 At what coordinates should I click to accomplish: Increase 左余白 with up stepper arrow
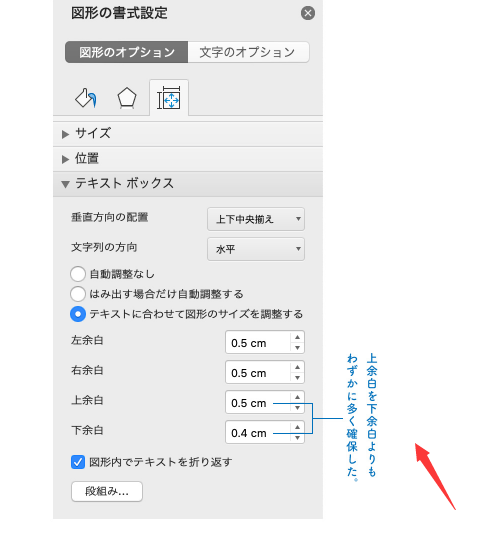point(297,337)
